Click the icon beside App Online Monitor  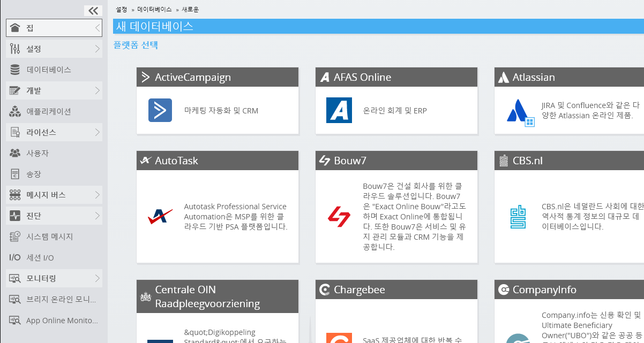click(x=15, y=321)
